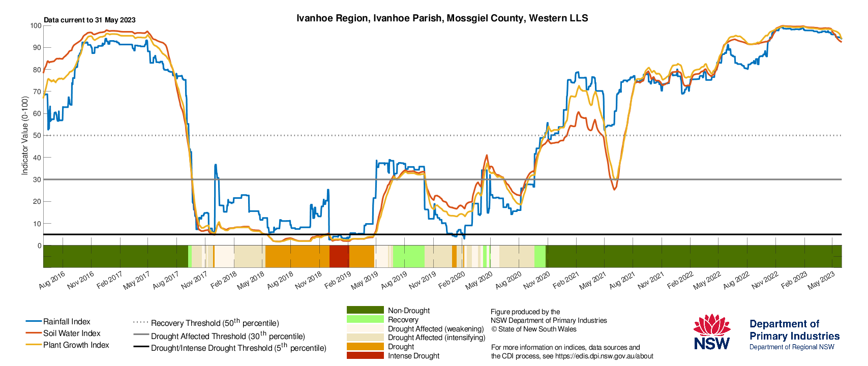Click the red Intense Drought band in timeline
This screenshot has width=868, height=366.
[339, 256]
